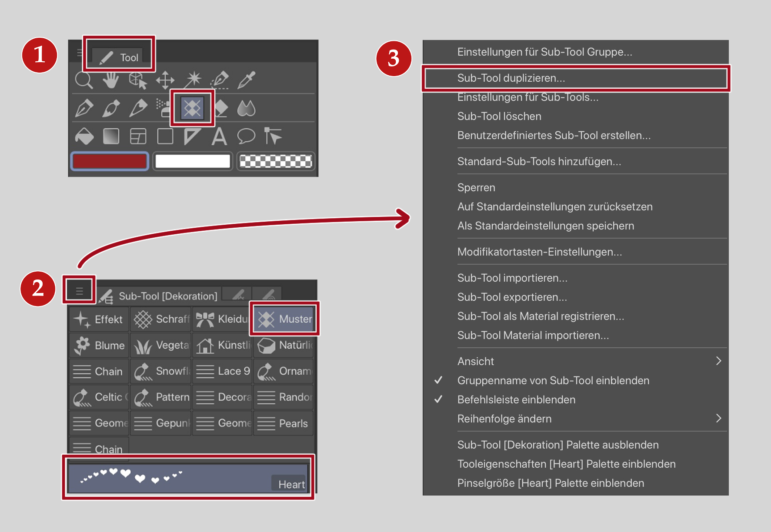The image size is (771, 532).
Task: Select the Selection pen tool
Action: tap(220, 80)
